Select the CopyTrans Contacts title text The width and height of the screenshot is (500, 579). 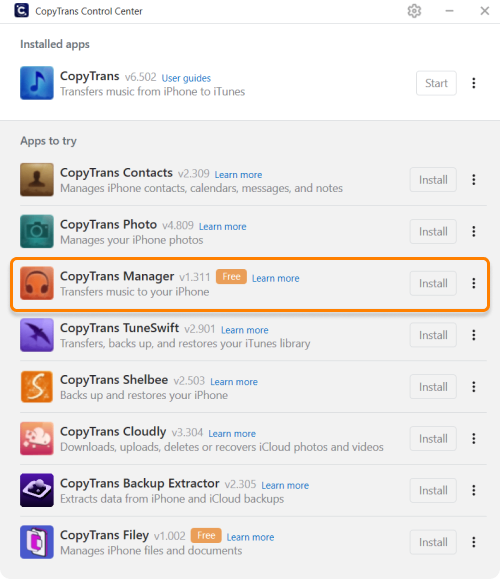pos(116,172)
